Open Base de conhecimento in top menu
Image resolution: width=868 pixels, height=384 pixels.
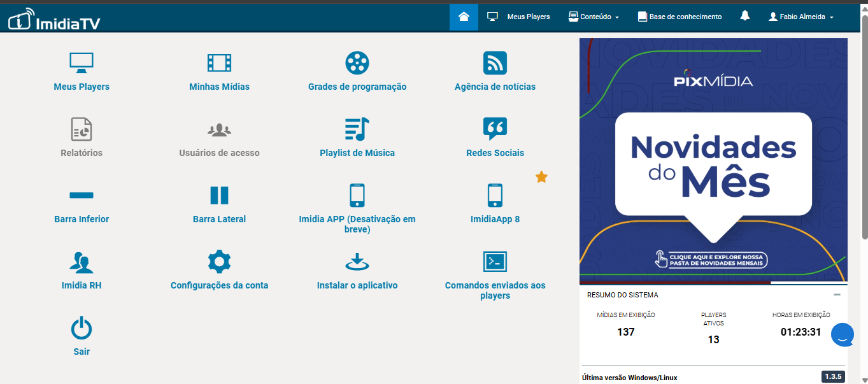point(679,17)
